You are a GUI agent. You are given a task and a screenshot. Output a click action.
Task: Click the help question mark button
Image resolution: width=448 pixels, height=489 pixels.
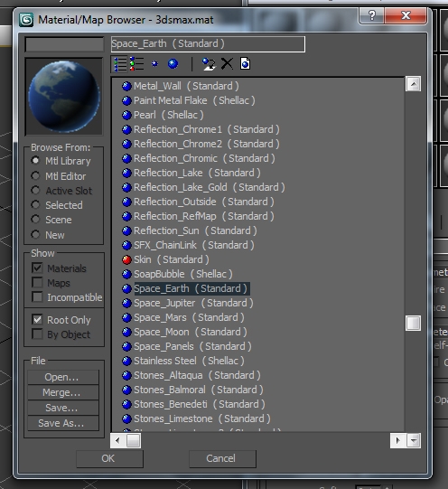click(371, 15)
